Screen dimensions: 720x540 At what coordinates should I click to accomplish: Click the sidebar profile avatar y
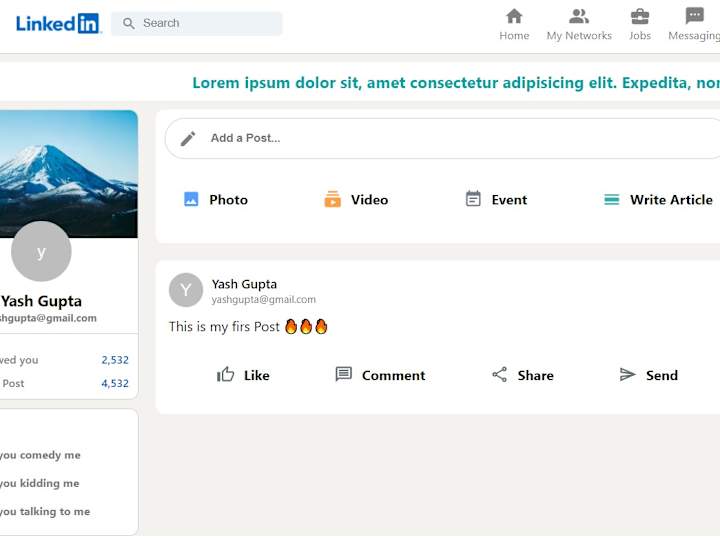pos(41,251)
